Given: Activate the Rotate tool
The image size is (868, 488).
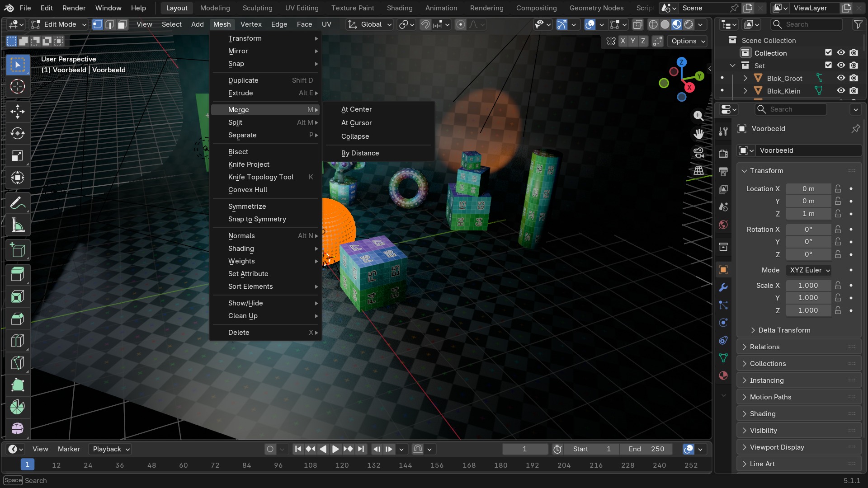Looking at the screenshot, I should point(18,133).
